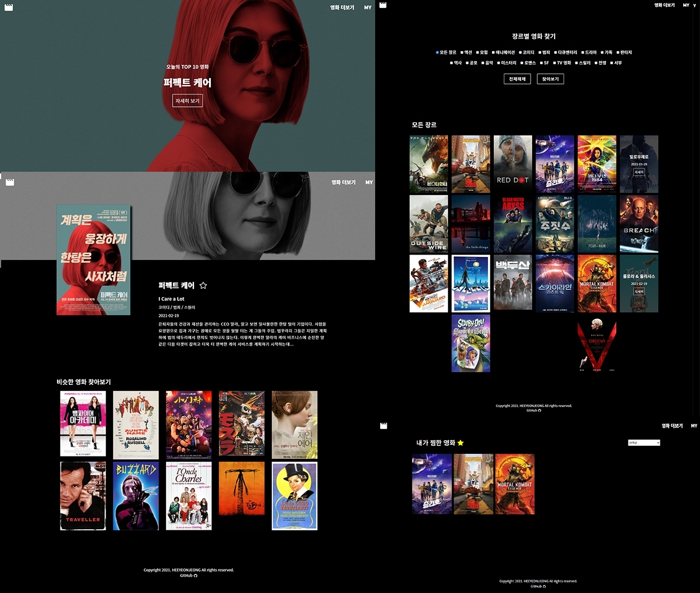Open the Black Water Abyss poster
Screen dimensions: 700x593
[x=513, y=224]
